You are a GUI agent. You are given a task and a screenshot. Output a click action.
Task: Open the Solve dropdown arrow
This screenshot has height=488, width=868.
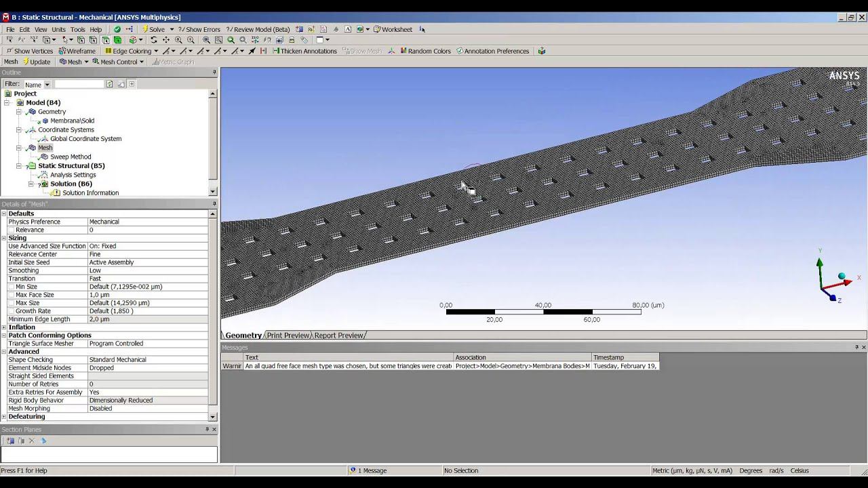coord(172,29)
